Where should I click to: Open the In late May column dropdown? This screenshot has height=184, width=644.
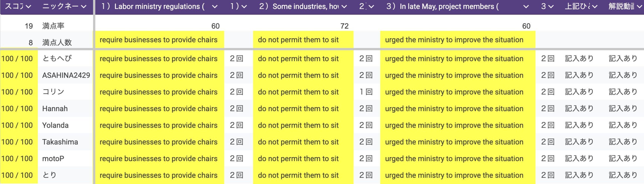pyautogui.click(x=526, y=7)
